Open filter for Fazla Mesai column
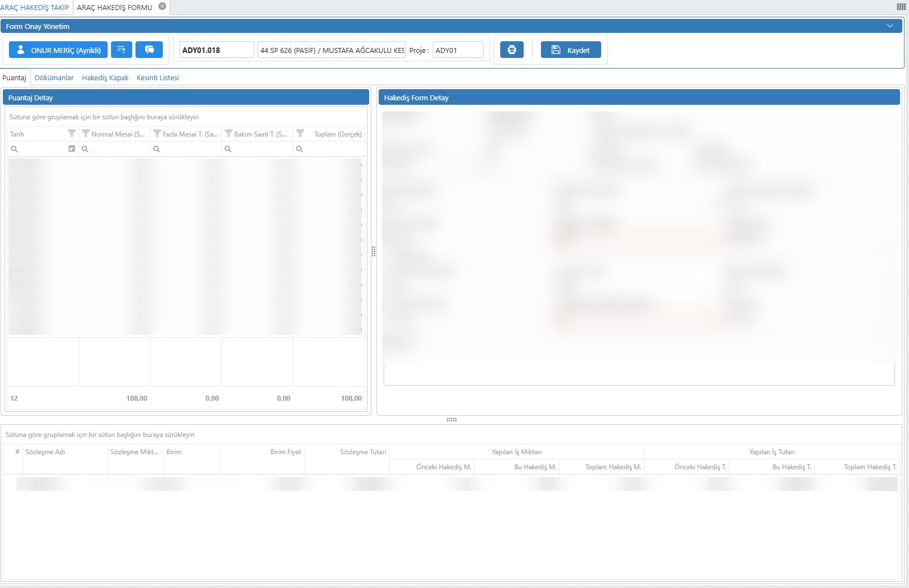 pyautogui.click(x=157, y=134)
